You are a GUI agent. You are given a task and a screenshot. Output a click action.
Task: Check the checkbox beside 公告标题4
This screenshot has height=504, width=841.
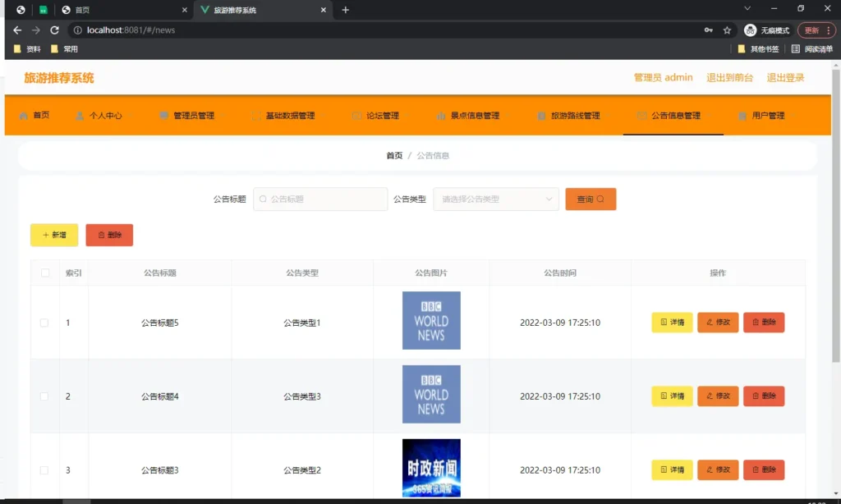[44, 396]
